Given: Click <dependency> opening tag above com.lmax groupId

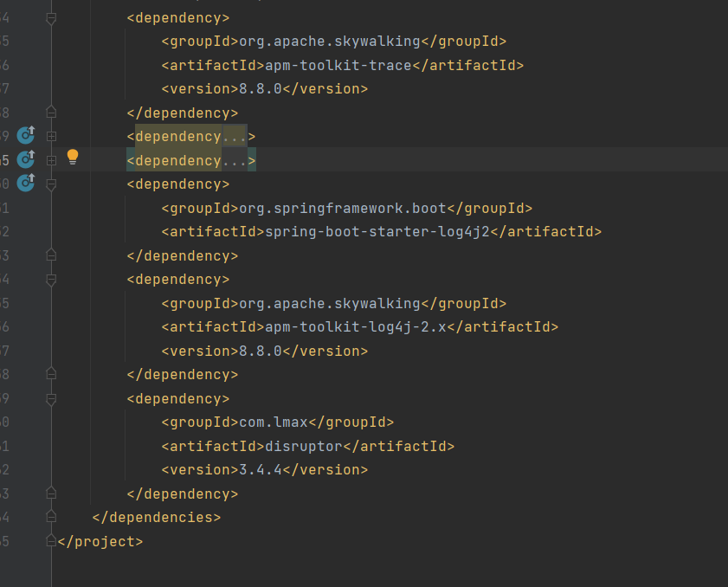Looking at the screenshot, I should point(178,399).
